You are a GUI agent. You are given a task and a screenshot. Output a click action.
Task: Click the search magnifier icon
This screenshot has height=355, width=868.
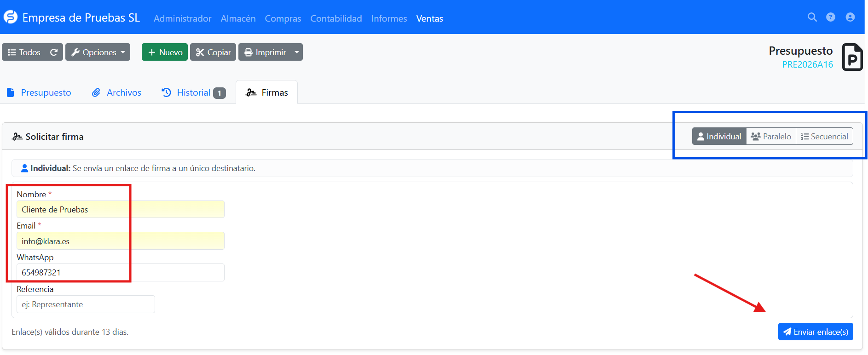[x=812, y=17]
